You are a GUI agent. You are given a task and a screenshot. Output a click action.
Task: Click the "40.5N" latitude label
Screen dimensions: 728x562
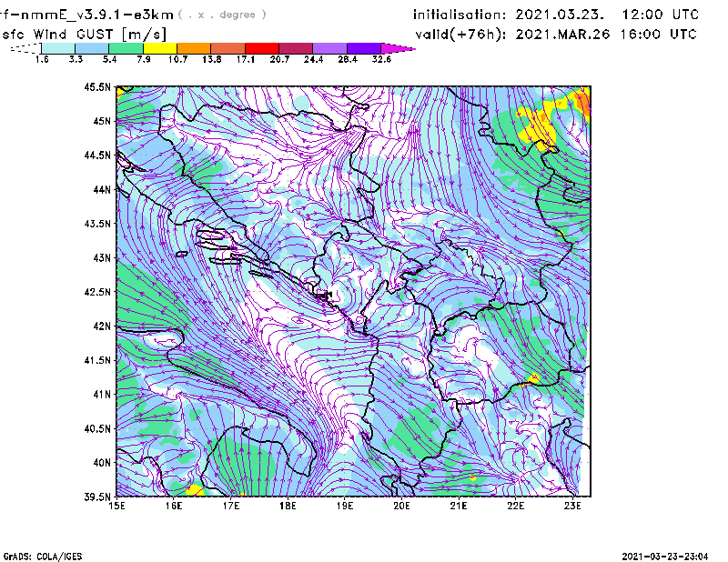point(97,428)
